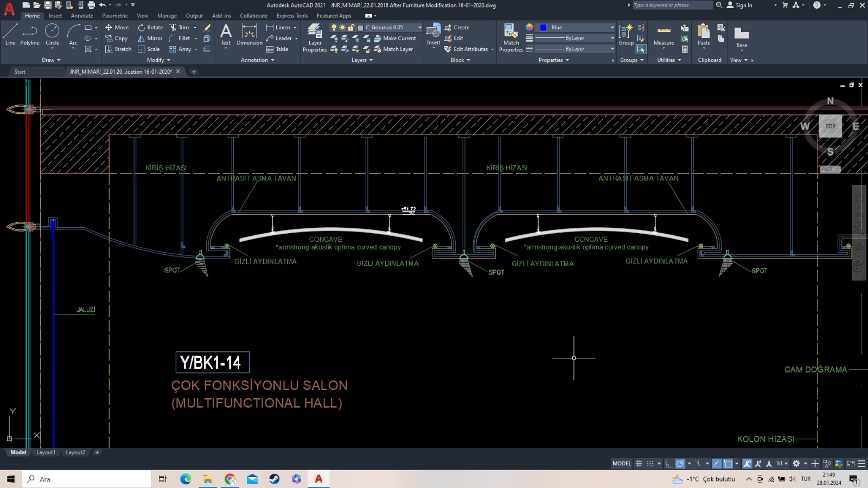This screenshot has height=488, width=868.
Task: Toggle polar tracking in status bar
Action: click(680, 464)
